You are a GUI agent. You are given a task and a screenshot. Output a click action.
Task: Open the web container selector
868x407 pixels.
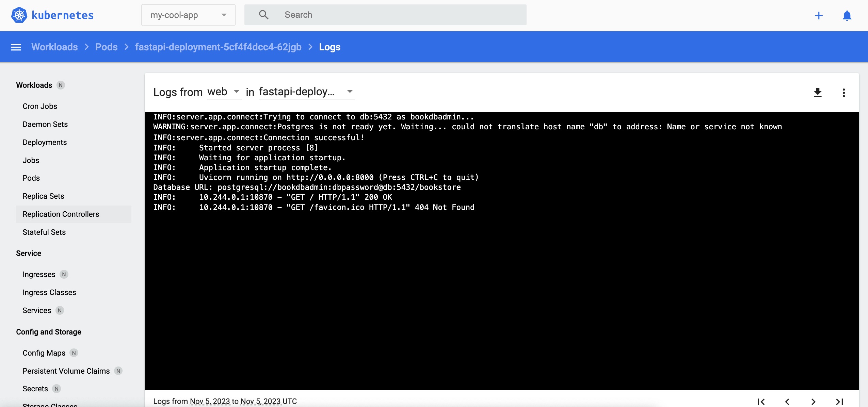coord(224,92)
